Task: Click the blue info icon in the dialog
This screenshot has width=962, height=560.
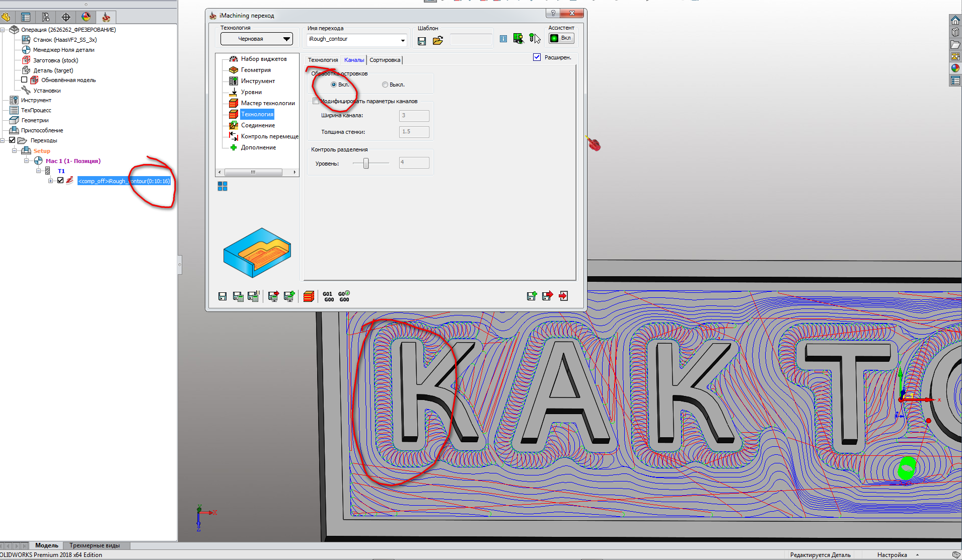Action: point(503,39)
